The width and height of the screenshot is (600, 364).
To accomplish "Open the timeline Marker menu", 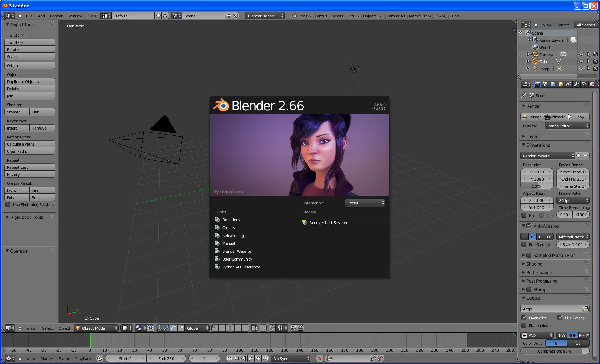I will 47,358.
